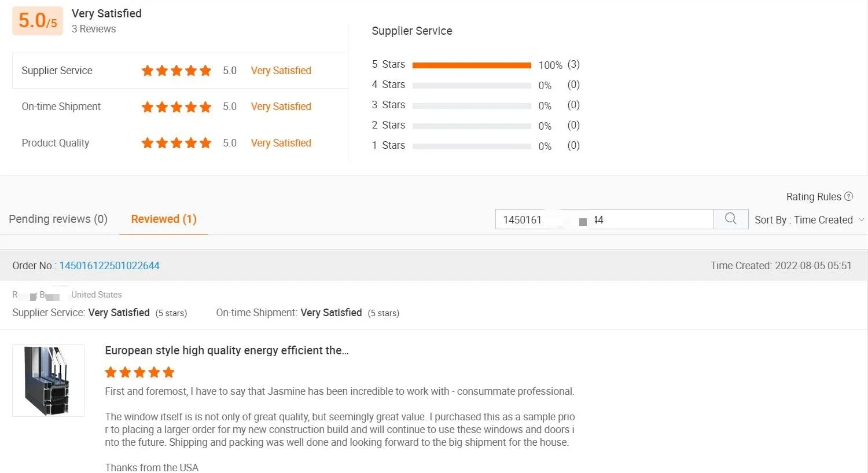Click the order number search field
This screenshot has width=868, height=473.
coord(604,219)
